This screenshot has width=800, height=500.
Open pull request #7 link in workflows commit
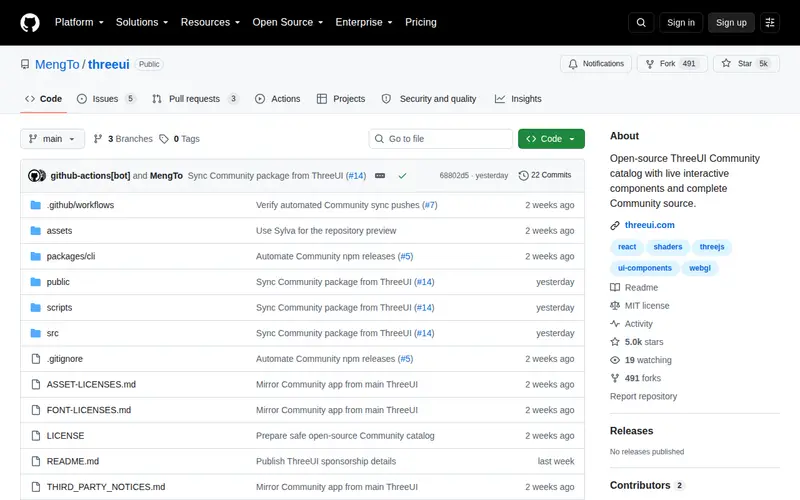click(x=430, y=205)
